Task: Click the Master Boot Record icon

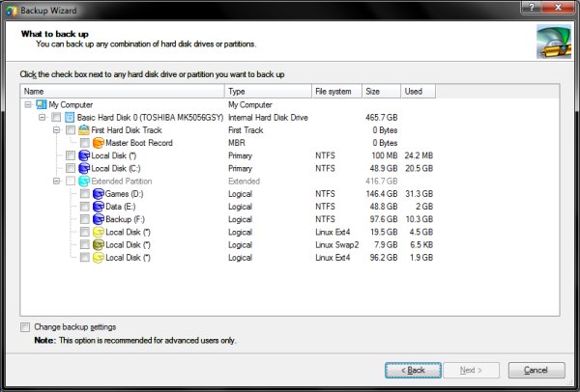Action: pyautogui.click(x=98, y=142)
